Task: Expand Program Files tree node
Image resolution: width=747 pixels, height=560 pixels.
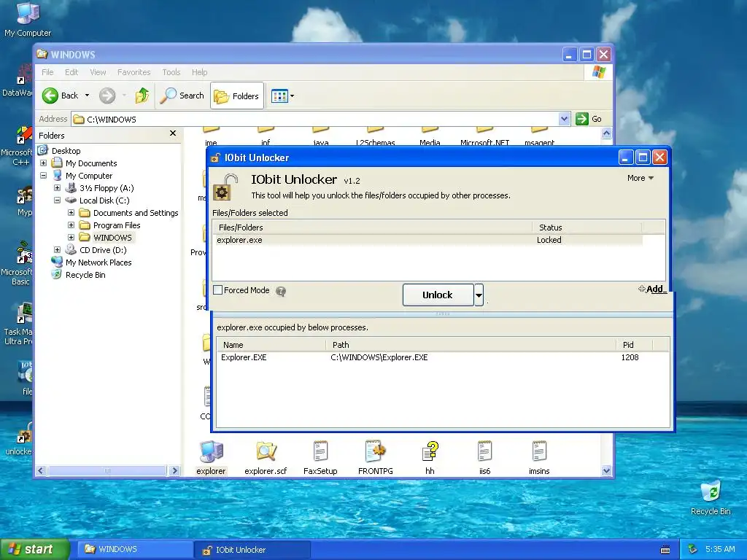Action: [x=71, y=225]
